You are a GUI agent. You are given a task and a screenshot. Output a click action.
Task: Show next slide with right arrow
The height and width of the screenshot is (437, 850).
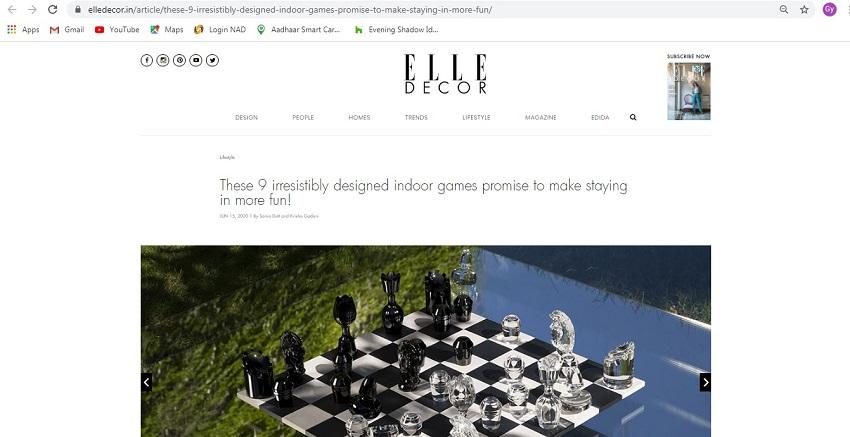(705, 382)
